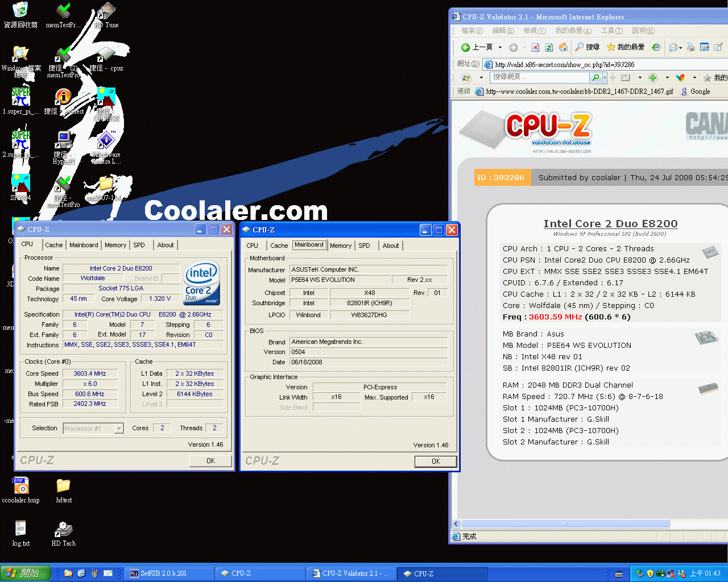
Task: Switch to SetFSB taskbar button
Action: click(x=169, y=573)
